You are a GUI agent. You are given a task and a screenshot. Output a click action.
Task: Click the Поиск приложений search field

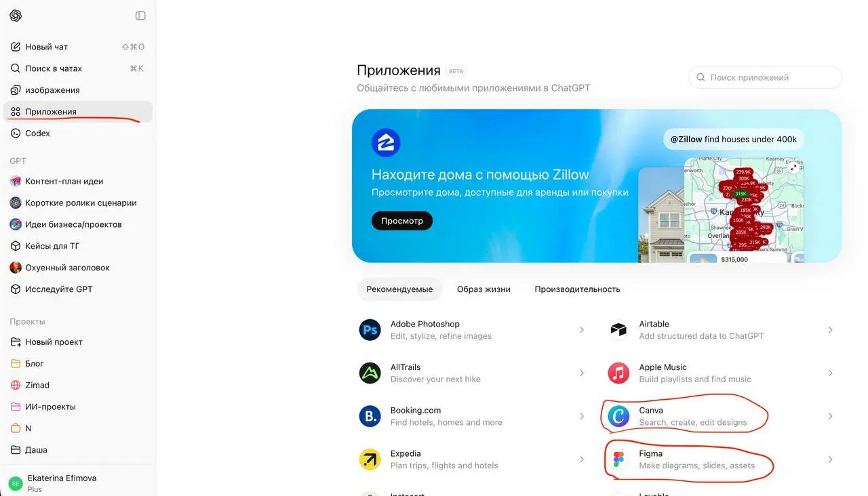(x=766, y=77)
